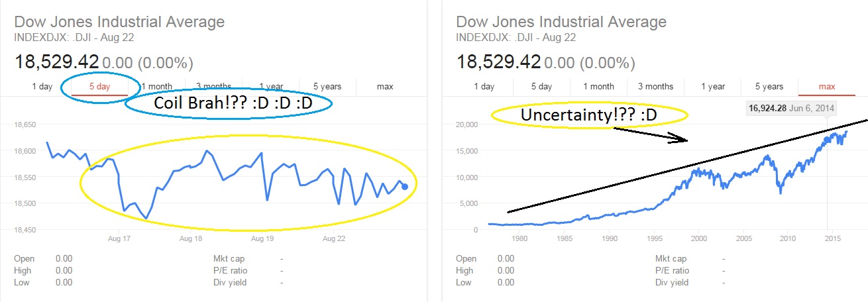Click the right Dow Jones Industrial Average title
This screenshot has height=302, width=868.
[x=561, y=21]
